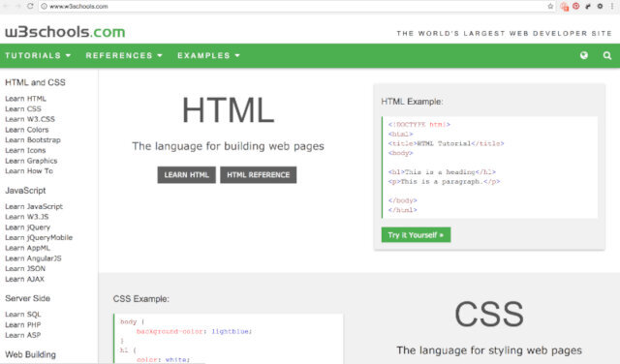Open the browser three-dot menu
Viewport: 620px width, 364px height.
(611, 7)
